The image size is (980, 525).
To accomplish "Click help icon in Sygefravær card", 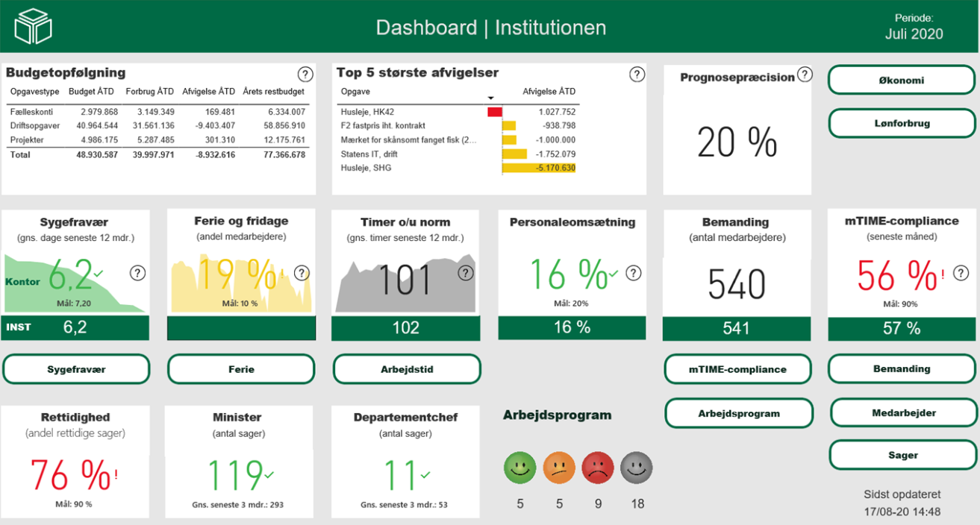I will tap(137, 273).
